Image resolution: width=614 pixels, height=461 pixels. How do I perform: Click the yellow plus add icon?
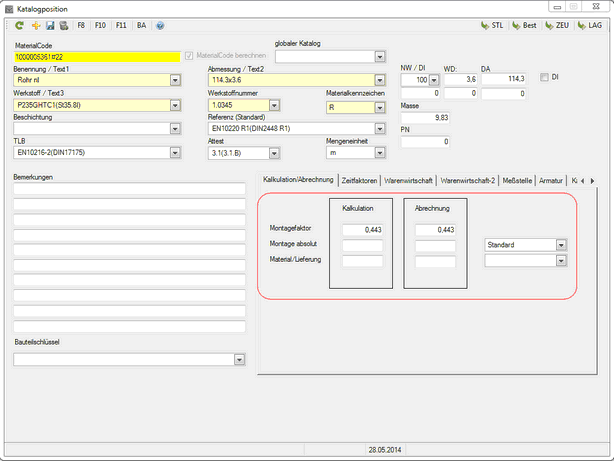[x=34, y=25]
